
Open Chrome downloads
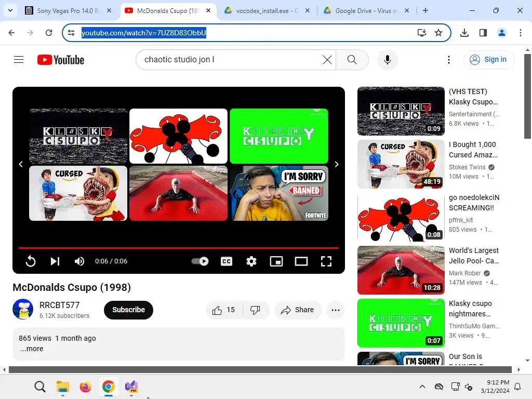click(464, 33)
